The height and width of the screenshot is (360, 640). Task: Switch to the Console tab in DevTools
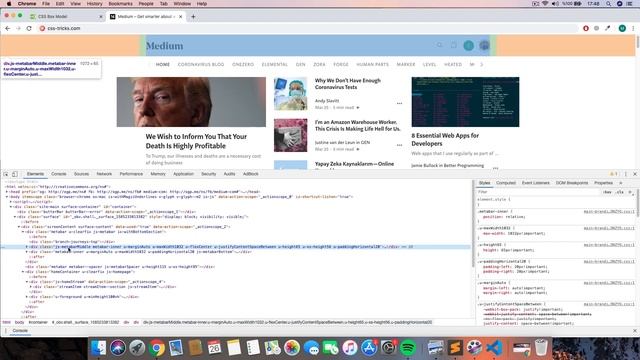pos(59,174)
